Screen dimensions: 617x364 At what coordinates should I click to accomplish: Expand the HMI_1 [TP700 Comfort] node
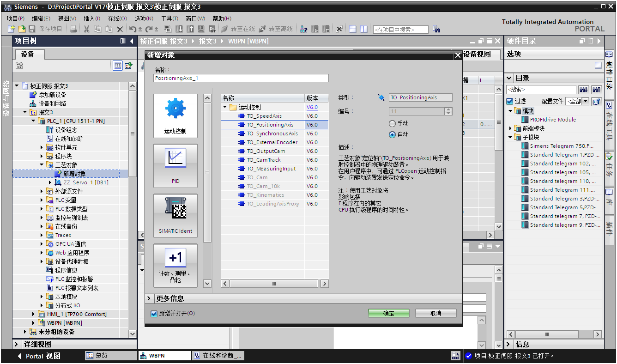33,314
